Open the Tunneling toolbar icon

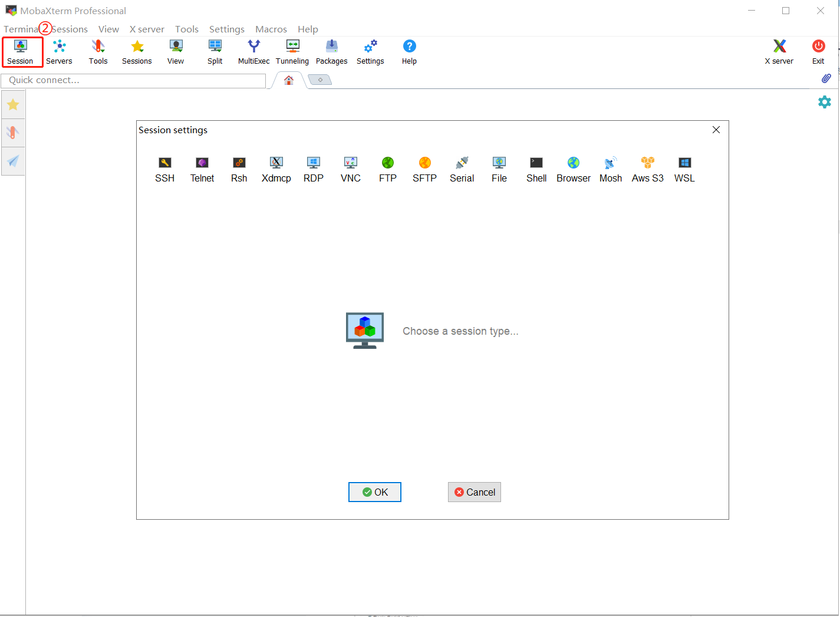click(292, 52)
